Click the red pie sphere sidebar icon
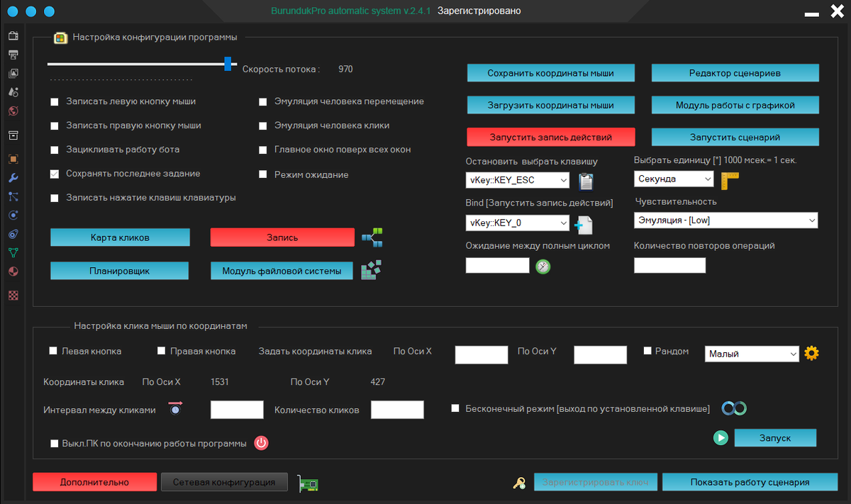 (x=13, y=271)
